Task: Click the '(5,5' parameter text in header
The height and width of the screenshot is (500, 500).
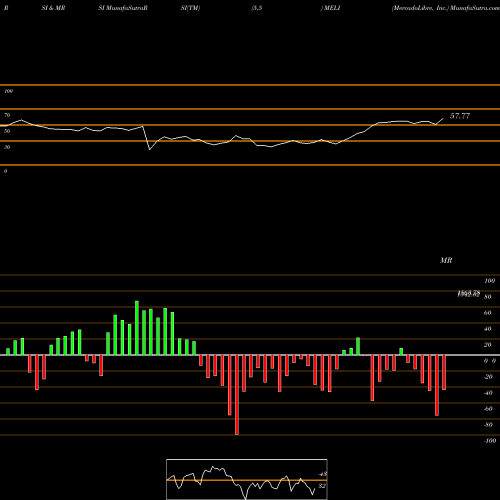Action: 257,8
